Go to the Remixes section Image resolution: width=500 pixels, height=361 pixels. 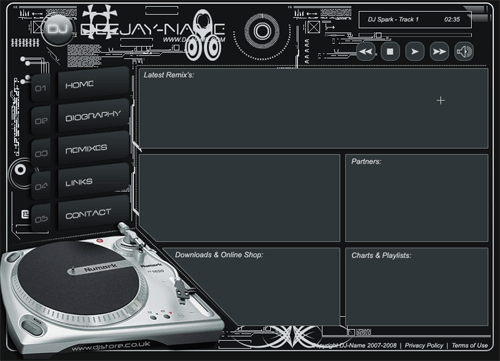(x=93, y=148)
